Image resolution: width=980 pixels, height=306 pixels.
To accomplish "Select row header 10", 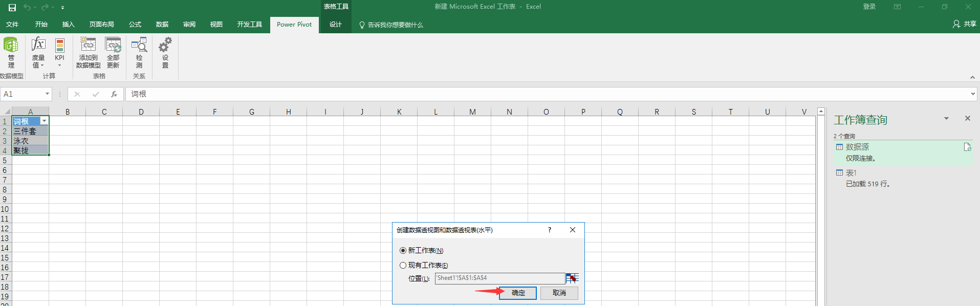I will pyautogui.click(x=5, y=209).
